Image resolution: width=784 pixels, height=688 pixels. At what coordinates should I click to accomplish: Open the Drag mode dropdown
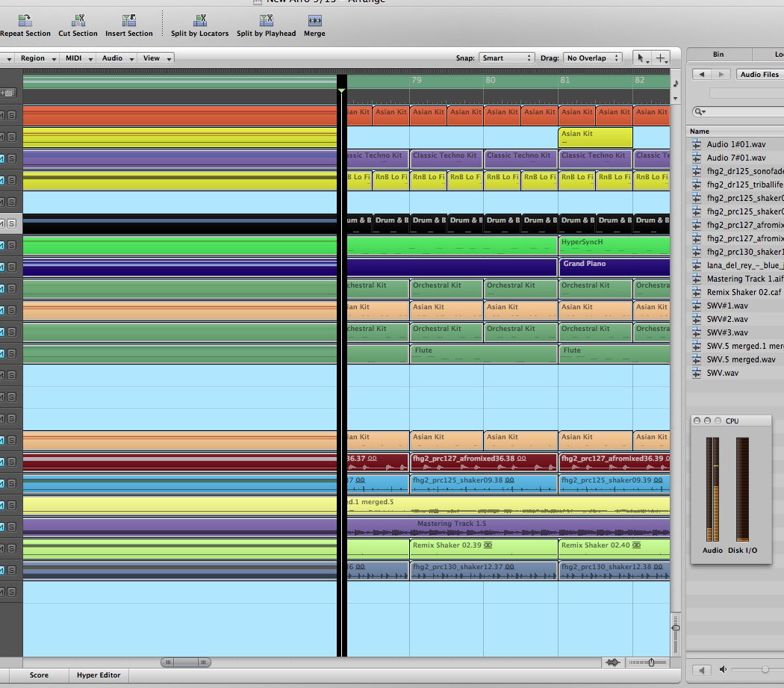(x=593, y=58)
